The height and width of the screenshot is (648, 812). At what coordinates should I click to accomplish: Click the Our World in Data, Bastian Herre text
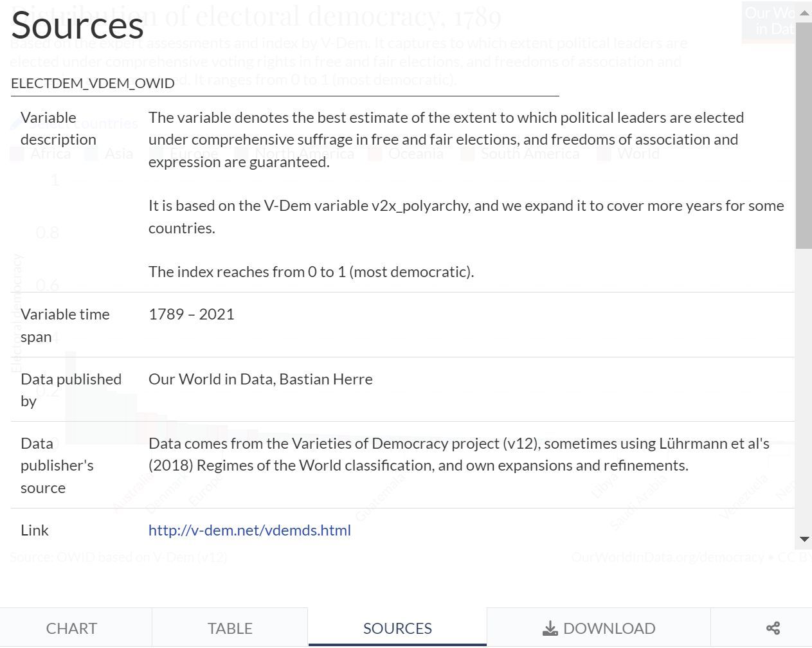point(260,379)
